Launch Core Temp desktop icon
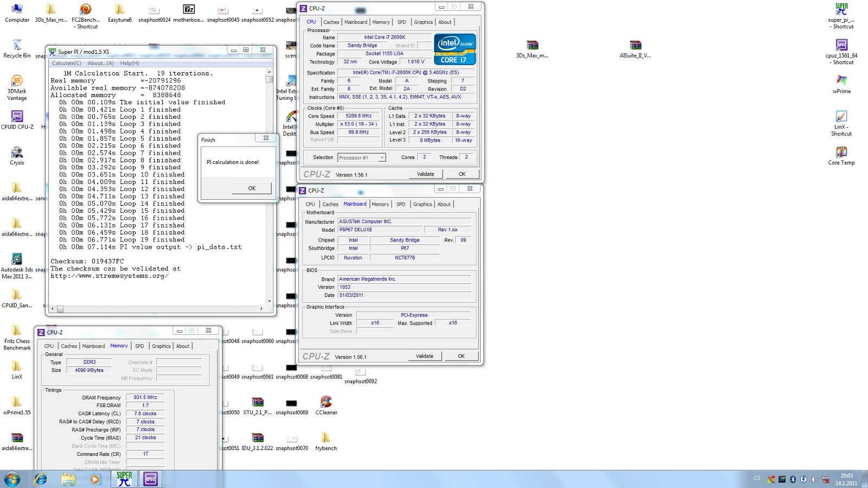Screen dimensions: 868x488 pyautogui.click(x=841, y=156)
